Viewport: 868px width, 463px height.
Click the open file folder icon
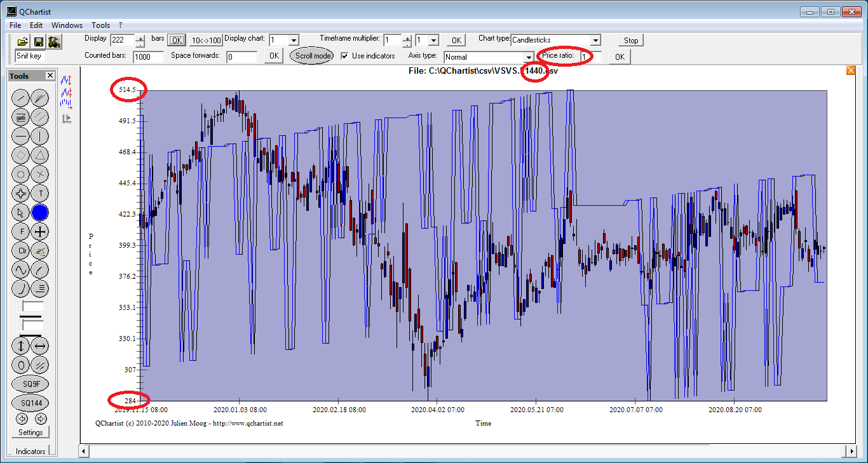click(x=22, y=42)
